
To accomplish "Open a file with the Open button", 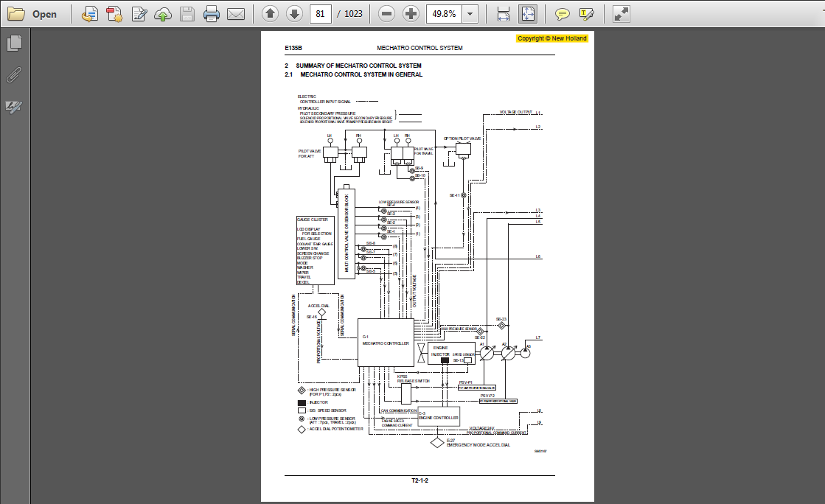I will pos(32,14).
